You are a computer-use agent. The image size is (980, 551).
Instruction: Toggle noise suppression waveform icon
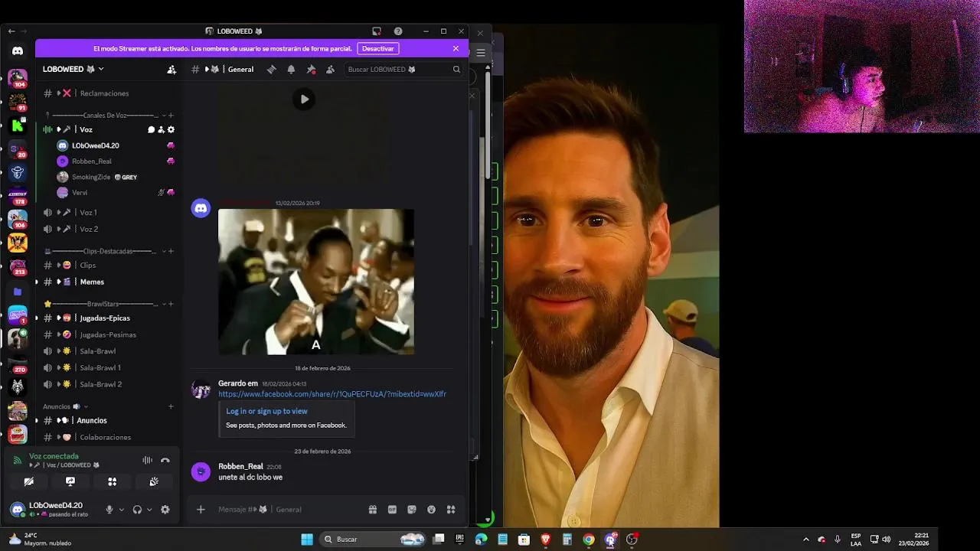click(147, 460)
